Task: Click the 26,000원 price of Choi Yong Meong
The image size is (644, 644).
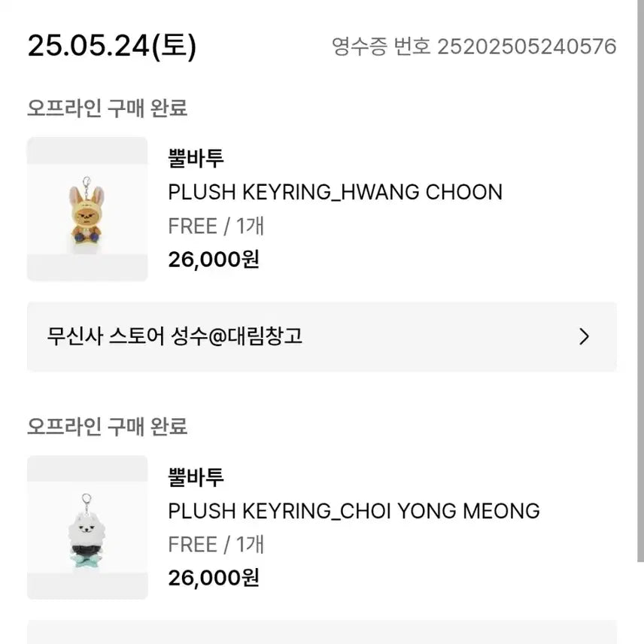Action: pyautogui.click(x=214, y=578)
